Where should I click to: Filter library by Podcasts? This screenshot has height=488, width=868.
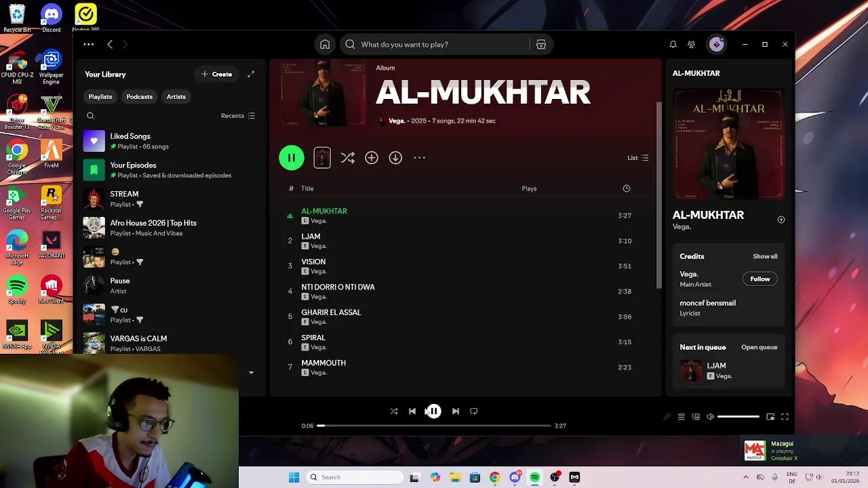pyautogui.click(x=140, y=97)
